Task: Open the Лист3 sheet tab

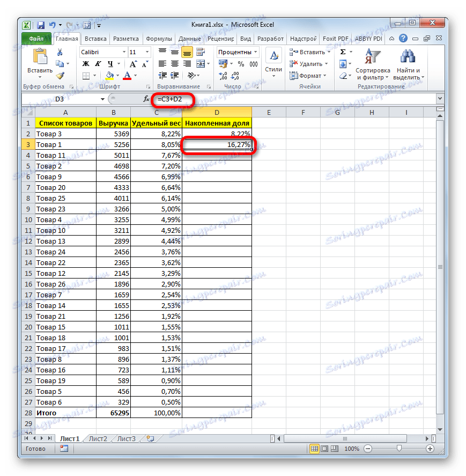Action: click(x=127, y=438)
